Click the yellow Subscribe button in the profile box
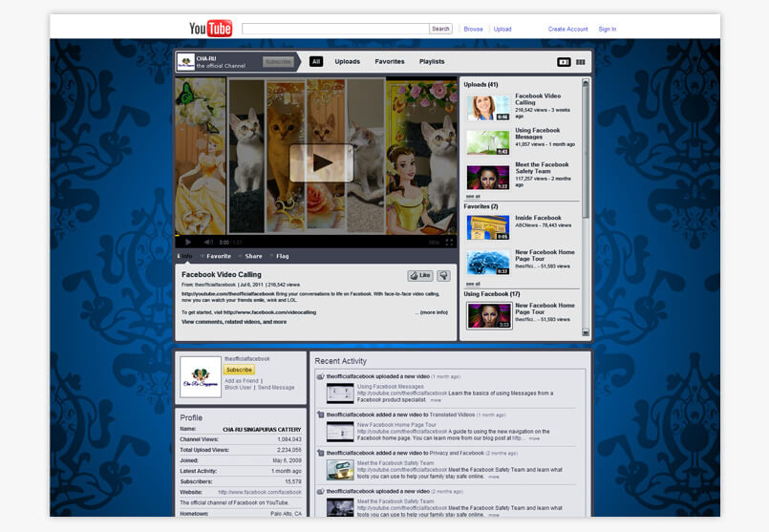 [239, 370]
